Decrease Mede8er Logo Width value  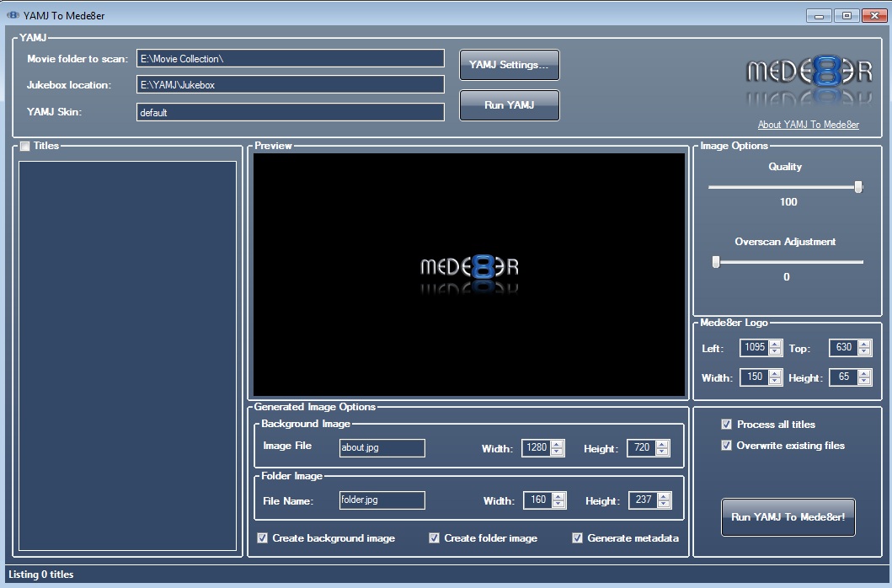pyautogui.click(x=775, y=381)
